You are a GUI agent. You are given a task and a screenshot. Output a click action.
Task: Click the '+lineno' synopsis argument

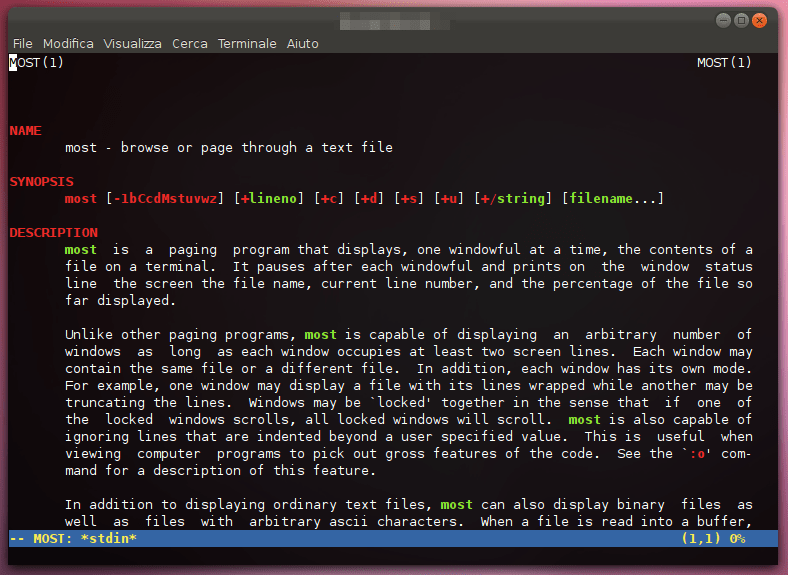[x=269, y=199]
